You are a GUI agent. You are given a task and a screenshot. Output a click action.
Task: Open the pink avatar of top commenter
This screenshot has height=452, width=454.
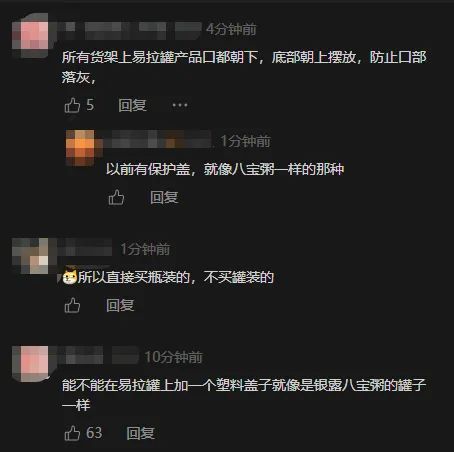pyautogui.click(x=30, y=36)
